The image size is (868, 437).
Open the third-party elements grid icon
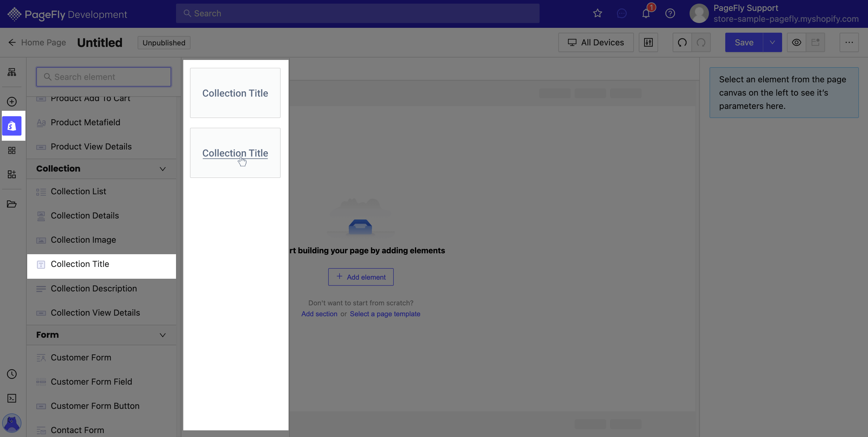click(x=12, y=150)
